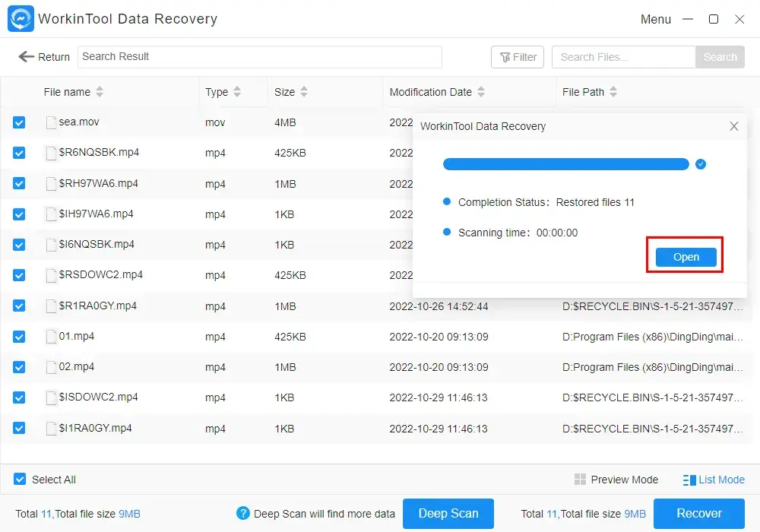Click the Restored files 11 status text
The height and width of the screenshot is (532, 760).
point(595,202)
